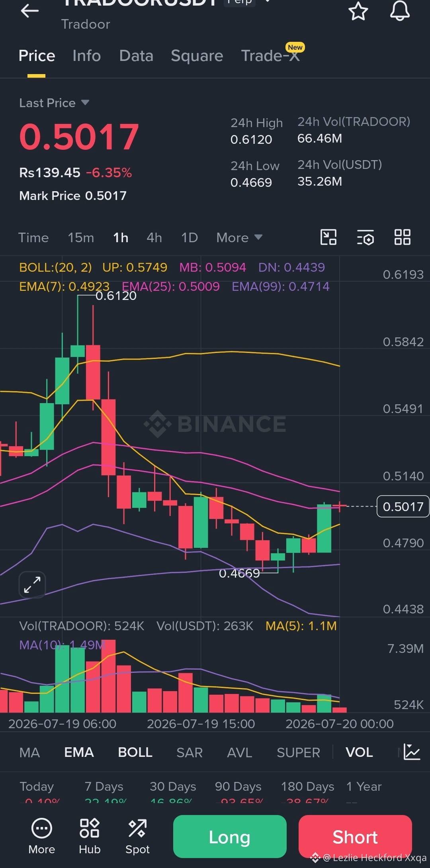Tap the 24h Vol(USDT) 35.26M value
The image size is (430, 868).
tap(320, 181)
